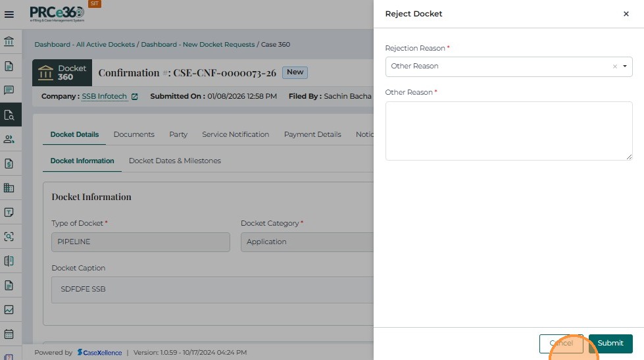Click the courthouse icon in the sidebar

tap(9, 42)
